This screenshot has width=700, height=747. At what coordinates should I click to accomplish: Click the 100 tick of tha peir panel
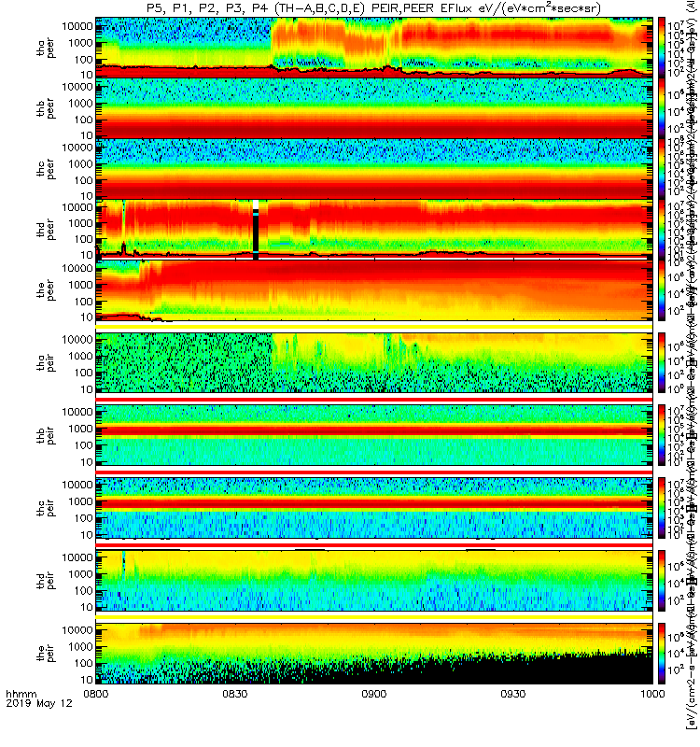(83, 373)
